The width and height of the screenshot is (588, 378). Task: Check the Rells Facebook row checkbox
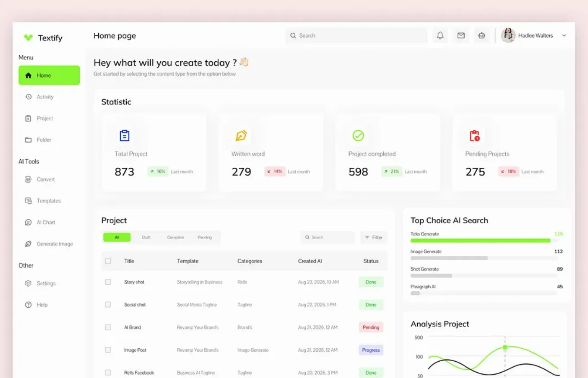(108, 372)
